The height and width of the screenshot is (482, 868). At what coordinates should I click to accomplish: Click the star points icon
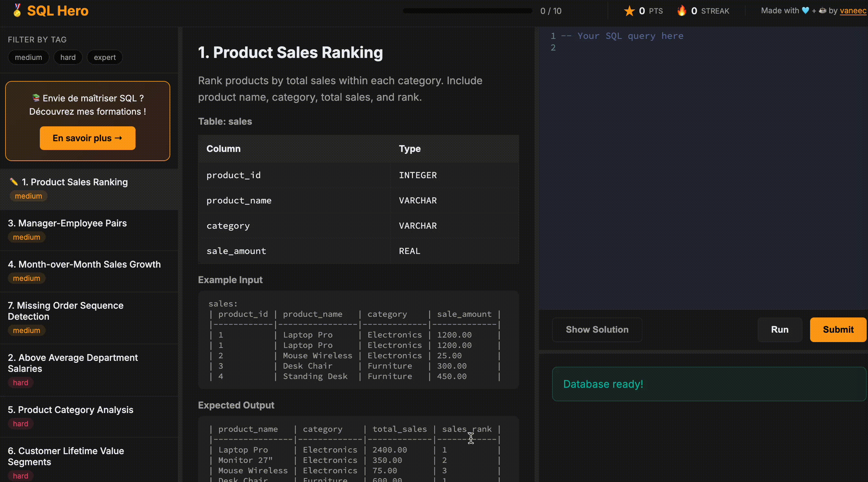(629, 11)
